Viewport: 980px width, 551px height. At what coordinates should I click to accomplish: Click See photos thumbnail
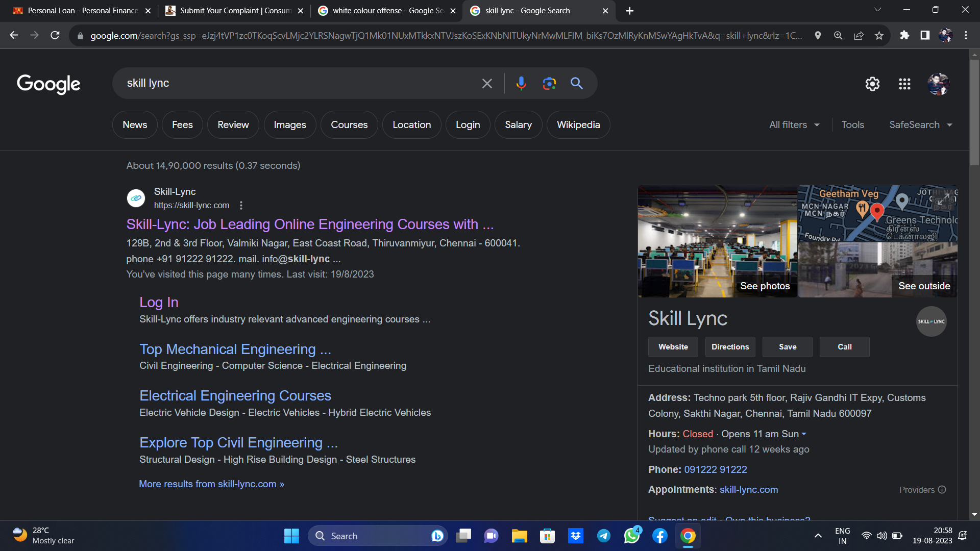[717, 241]
